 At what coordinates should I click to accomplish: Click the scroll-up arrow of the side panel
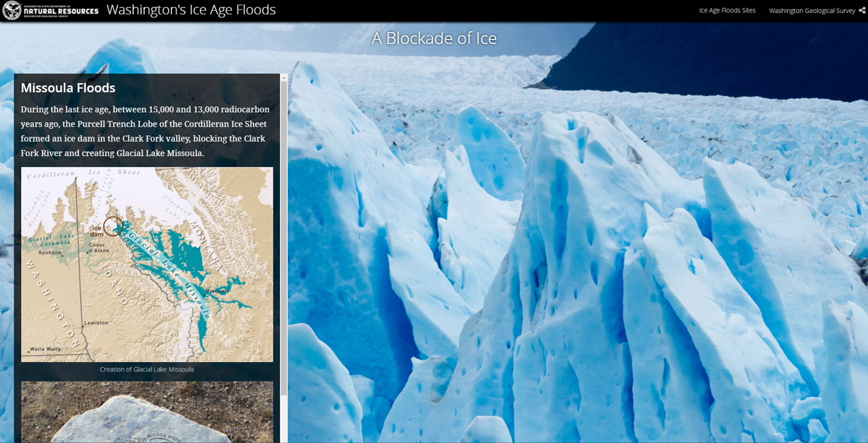[x=284, y=77]
